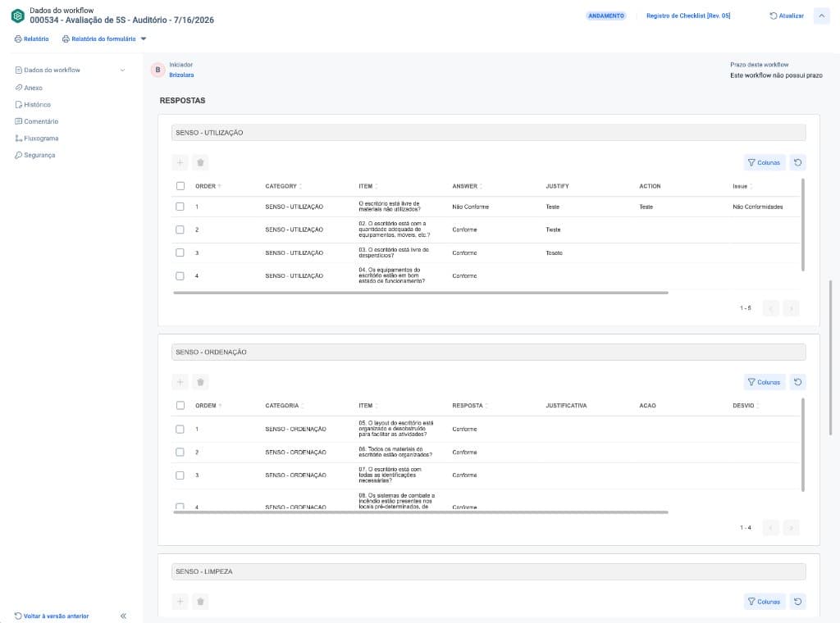Open the Histórico sidebar item
840x623 pixels.
tap(33, 105)
